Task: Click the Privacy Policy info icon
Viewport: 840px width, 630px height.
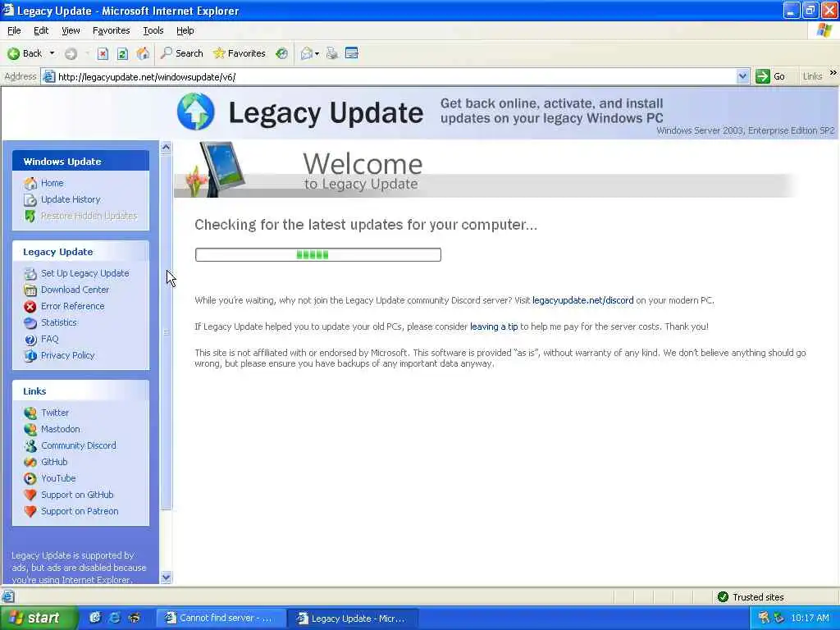Action: pos(30,356)
